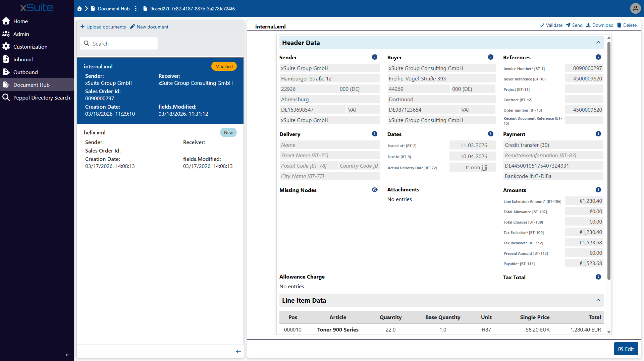Viewport: 644px width, 361px height.
Task: Collapse the Header Data section
Action: click(598, 43)
